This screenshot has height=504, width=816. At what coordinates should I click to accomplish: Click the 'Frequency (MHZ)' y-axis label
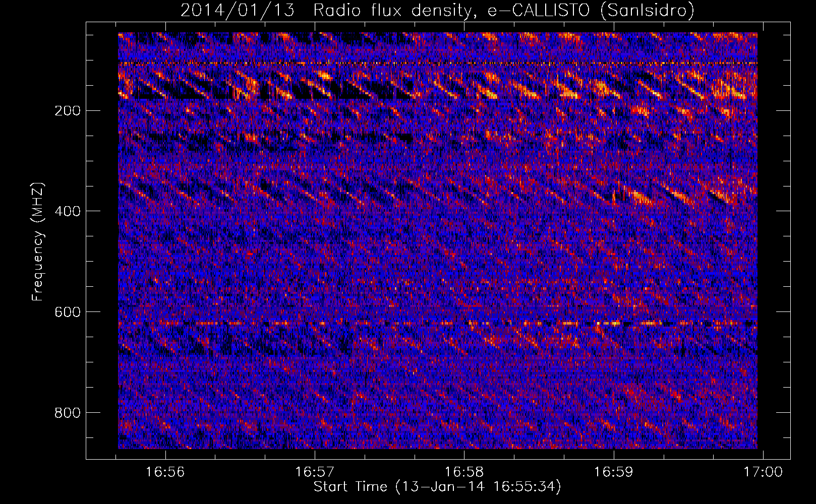[38, 241]
